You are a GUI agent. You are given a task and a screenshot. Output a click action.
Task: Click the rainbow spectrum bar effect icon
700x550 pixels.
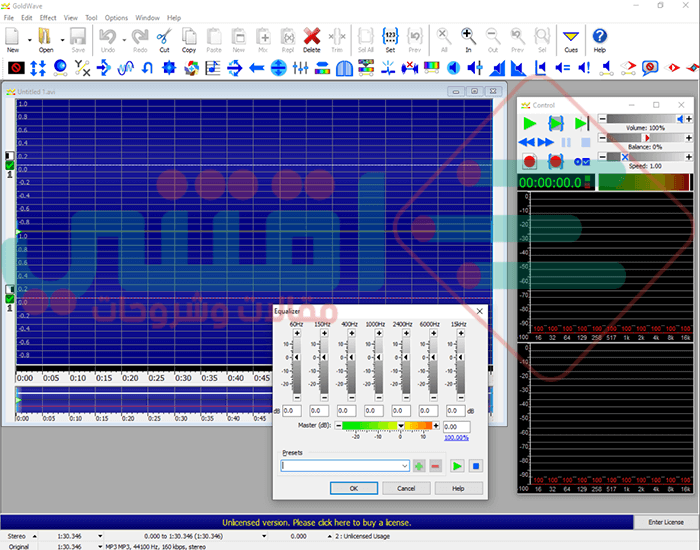point(431,68)
